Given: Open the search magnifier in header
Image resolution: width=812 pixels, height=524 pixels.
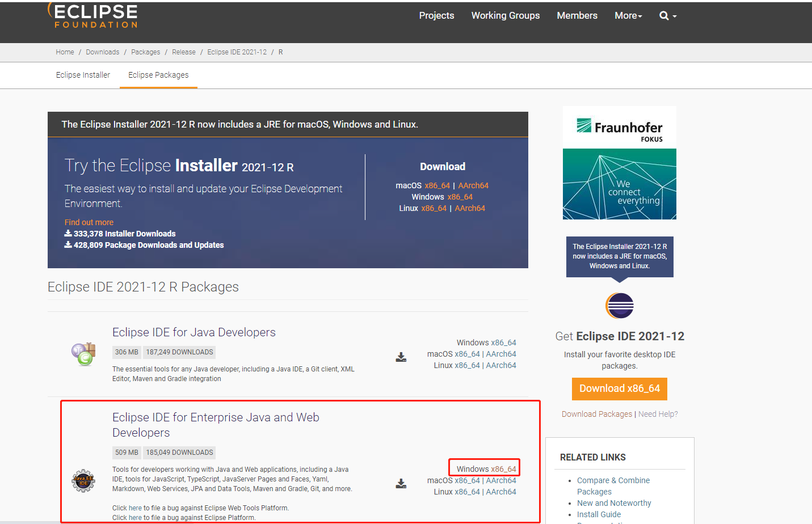Looking at the screenshot, I should click(x=667, y=16).
